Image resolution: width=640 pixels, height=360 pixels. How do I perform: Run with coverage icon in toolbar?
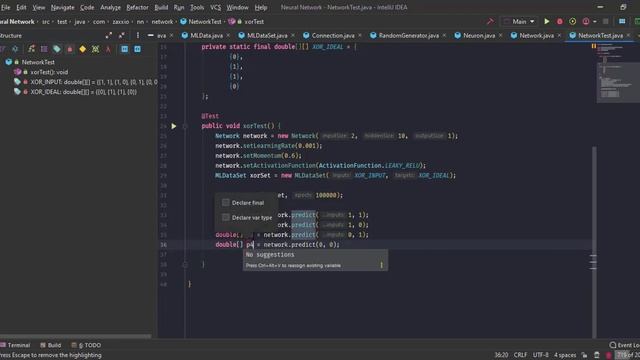pos(573,21)
